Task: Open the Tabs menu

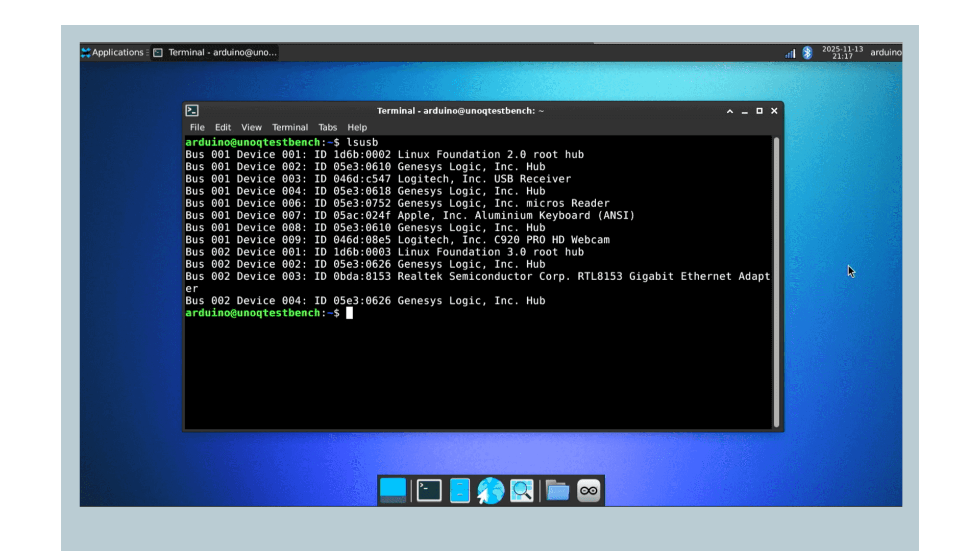Action: [327, 128]
